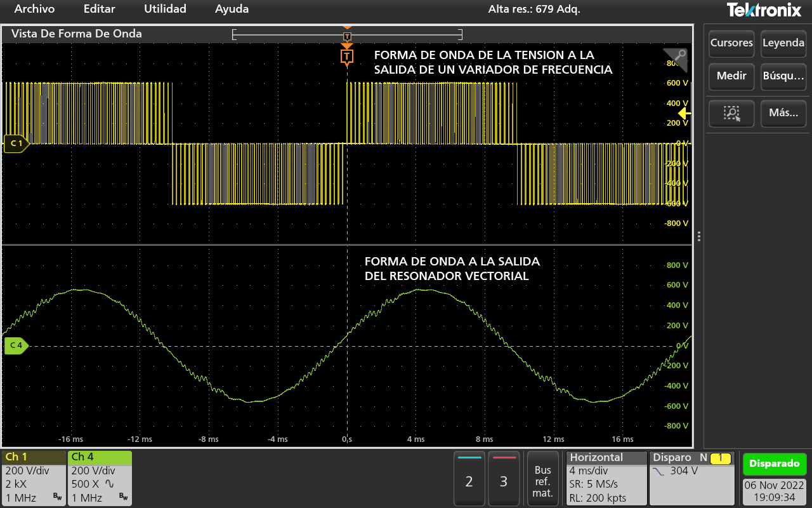Select the C1 channel waveform handle
This screenshot has height=508, width=812.
16,144
